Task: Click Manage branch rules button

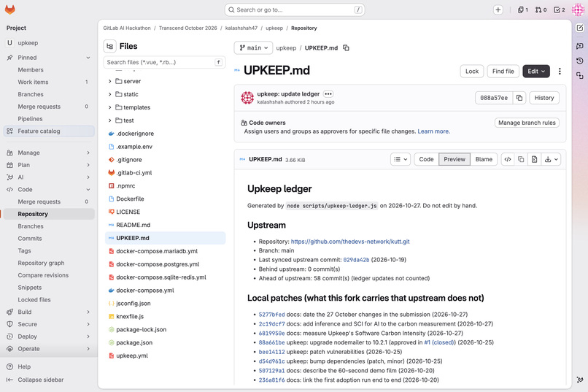Action: tap(527, 123)
